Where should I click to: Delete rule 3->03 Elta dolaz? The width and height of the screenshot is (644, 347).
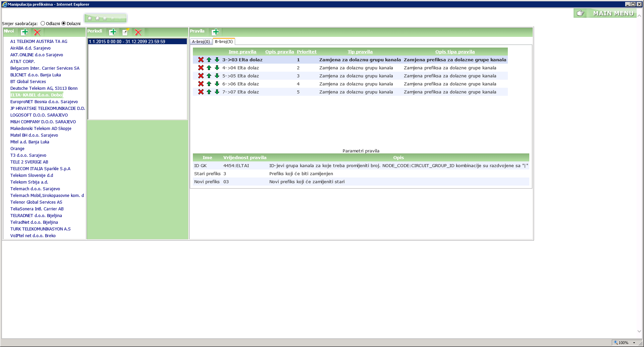coord(201,60)
